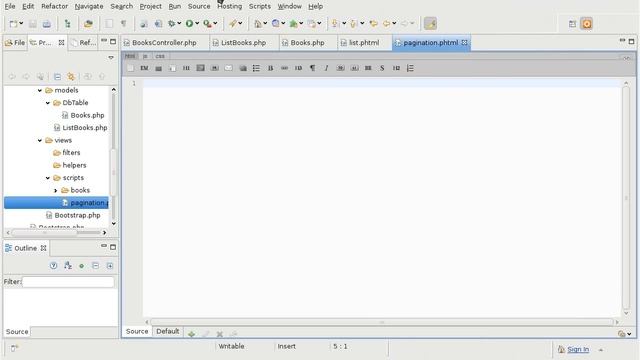Select ListBooks.php in the project tree

84,128
